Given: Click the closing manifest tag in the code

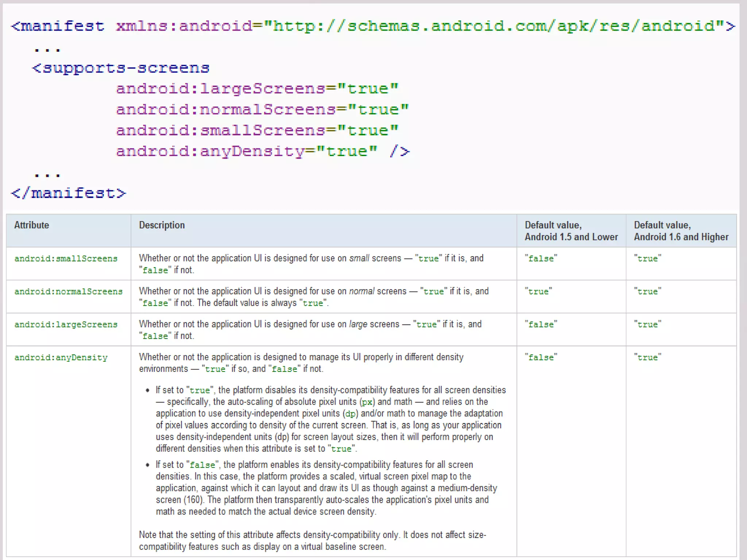Looking at the screenshot, I should (69, 193).
